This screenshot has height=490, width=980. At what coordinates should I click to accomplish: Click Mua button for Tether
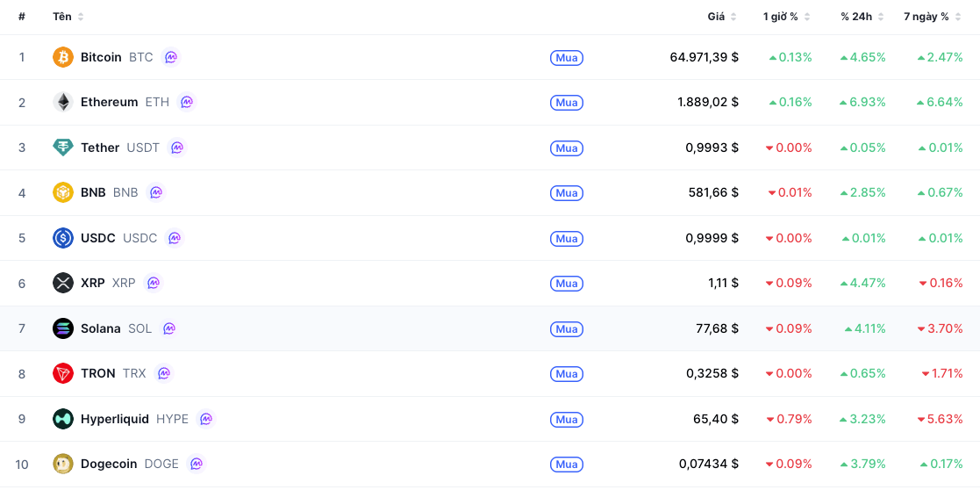tap(566, 148)
